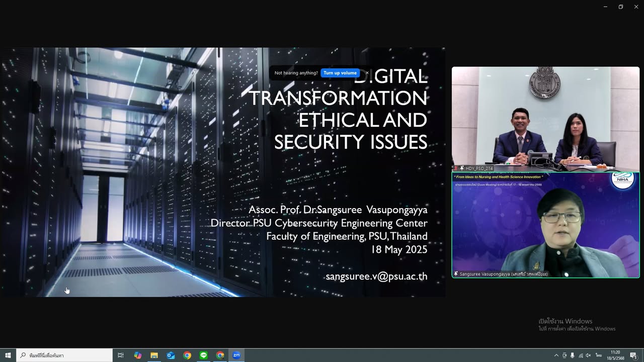Image resolution: width=644 pixels, height=362 pixels.
Task: Open Outlook from the taskbar
Action: pyautogui.click(x=171, y=355)
